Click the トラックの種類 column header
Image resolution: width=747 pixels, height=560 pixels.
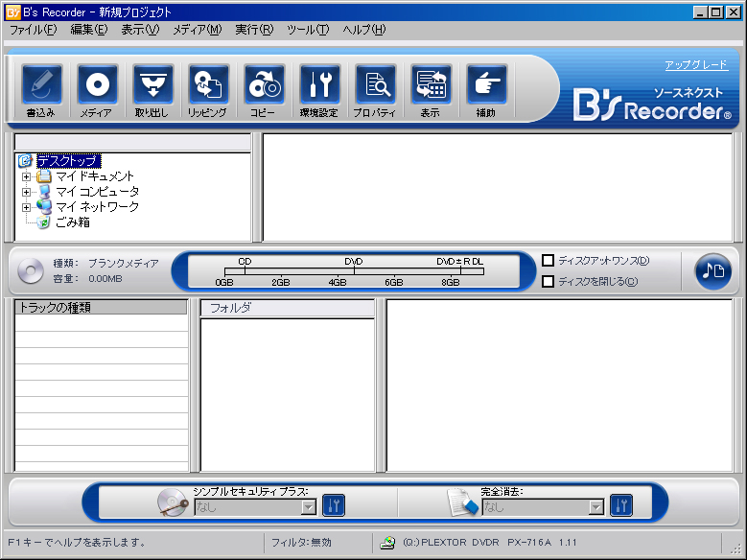(101, 308)
